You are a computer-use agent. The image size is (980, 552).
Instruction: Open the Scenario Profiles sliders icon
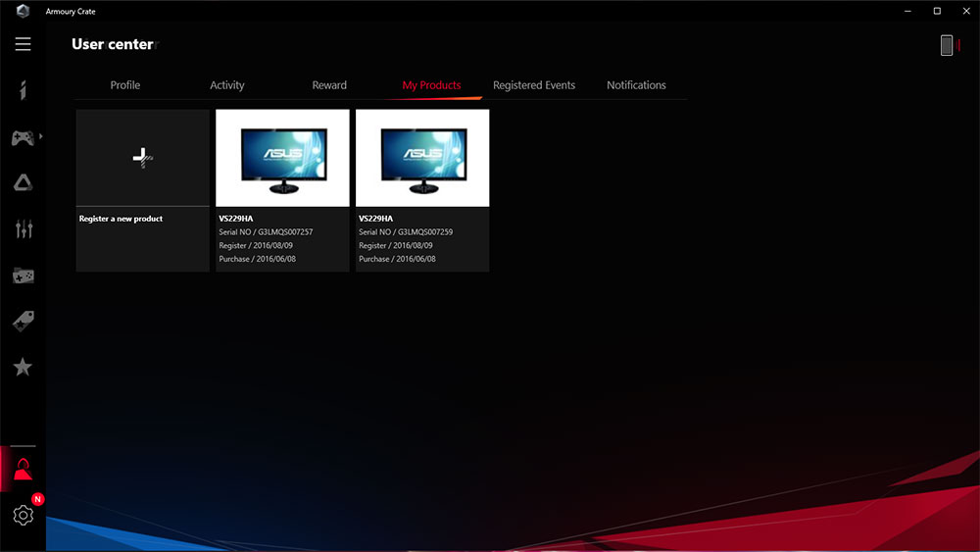[24, 228]
